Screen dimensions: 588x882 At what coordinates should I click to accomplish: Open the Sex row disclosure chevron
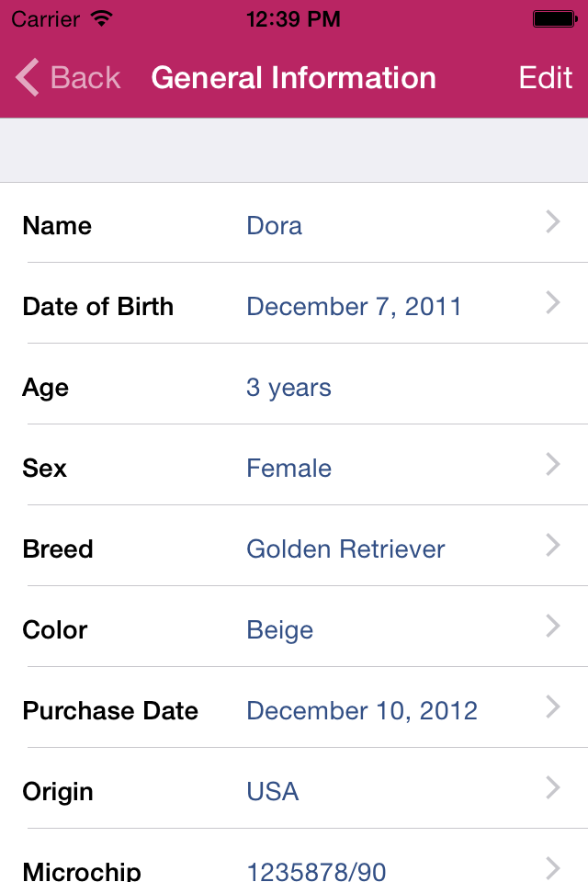552,465
